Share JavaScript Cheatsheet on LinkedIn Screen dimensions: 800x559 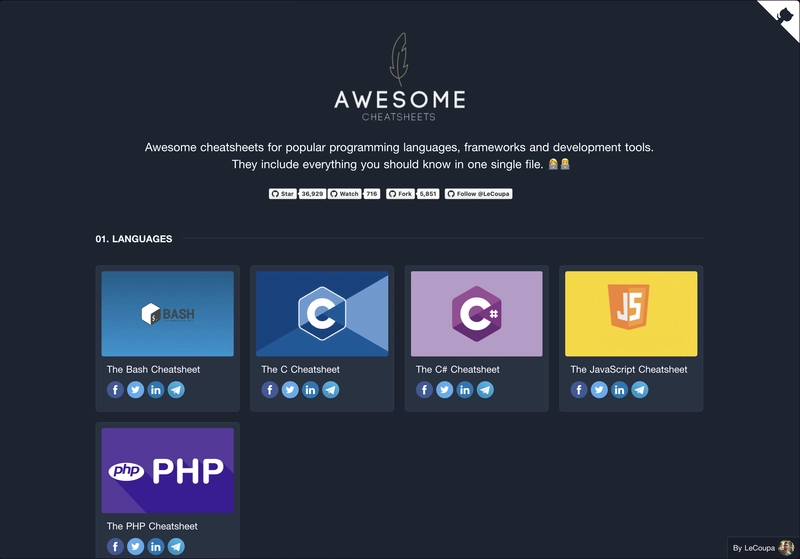point(619,390)
